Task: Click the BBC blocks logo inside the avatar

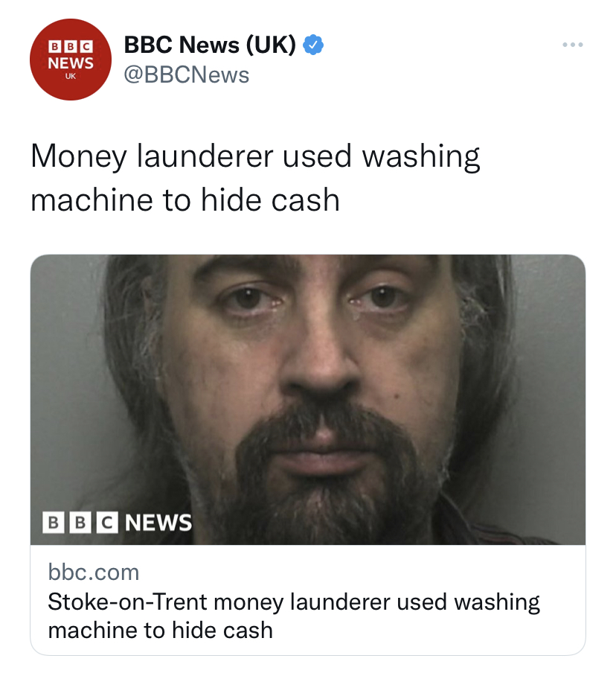Action: click(x=71, y=46)
